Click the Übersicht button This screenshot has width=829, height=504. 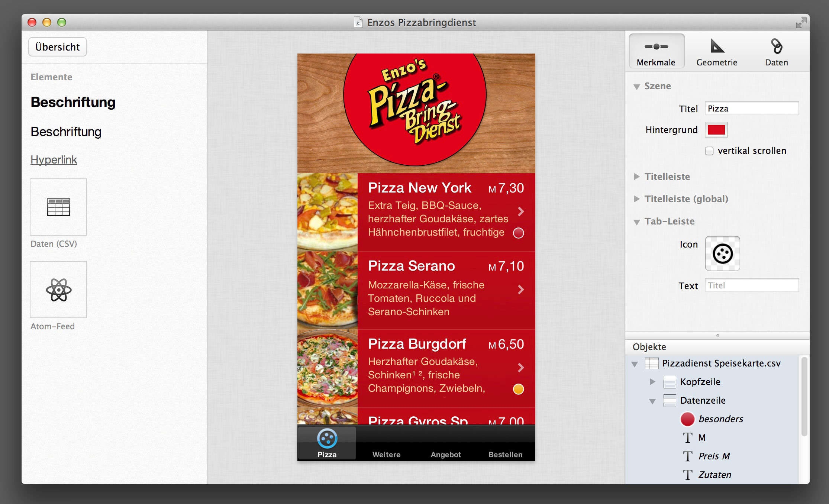click(x=58, y=47)
